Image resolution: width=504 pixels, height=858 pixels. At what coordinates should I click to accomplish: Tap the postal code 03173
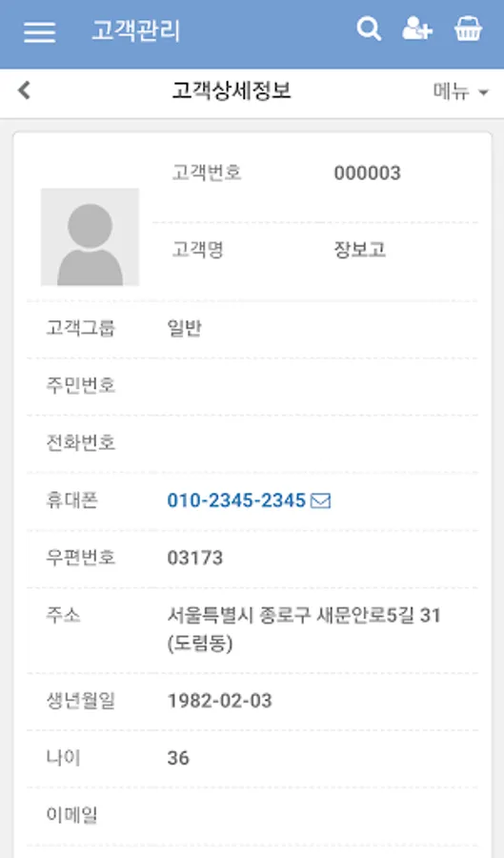click(195, 558)
